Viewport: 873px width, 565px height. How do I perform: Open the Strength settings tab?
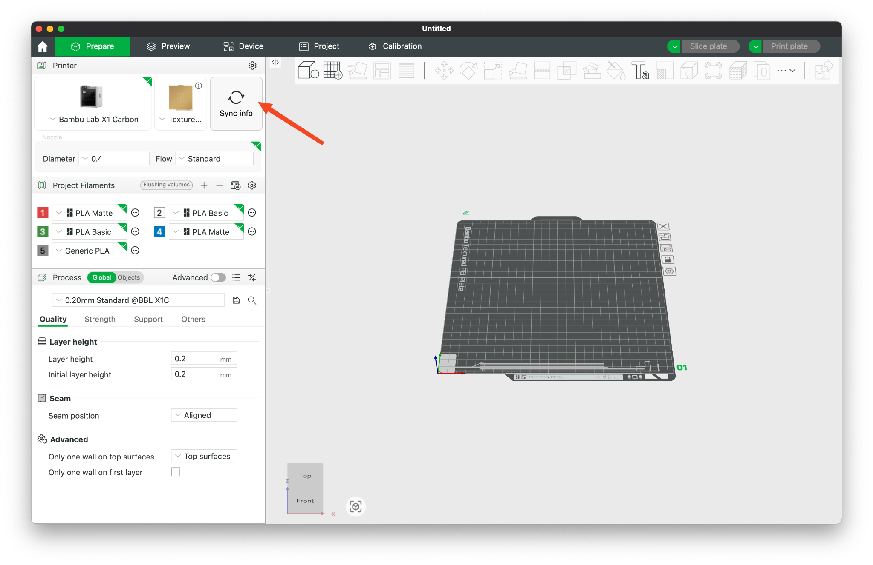(x=100, y=320)
